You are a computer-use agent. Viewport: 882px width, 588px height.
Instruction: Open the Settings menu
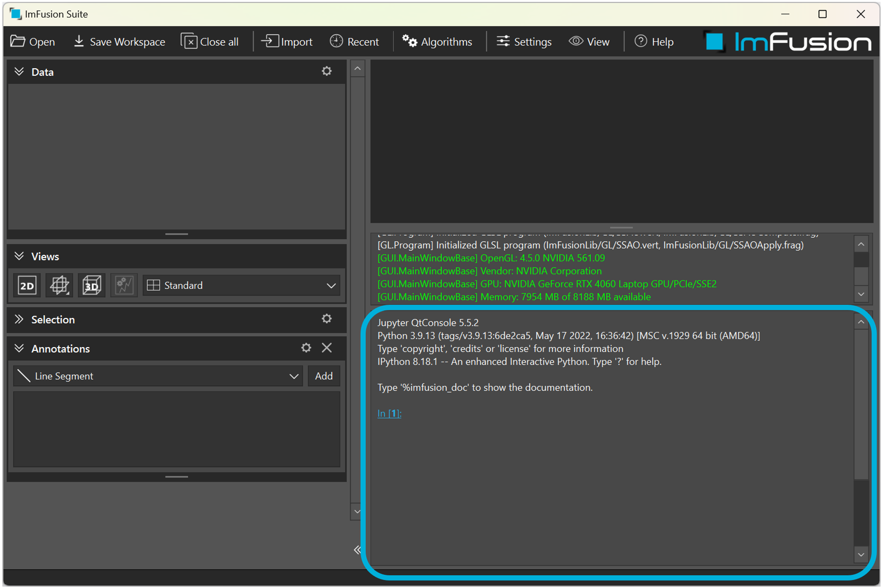[x=524, y=42]
